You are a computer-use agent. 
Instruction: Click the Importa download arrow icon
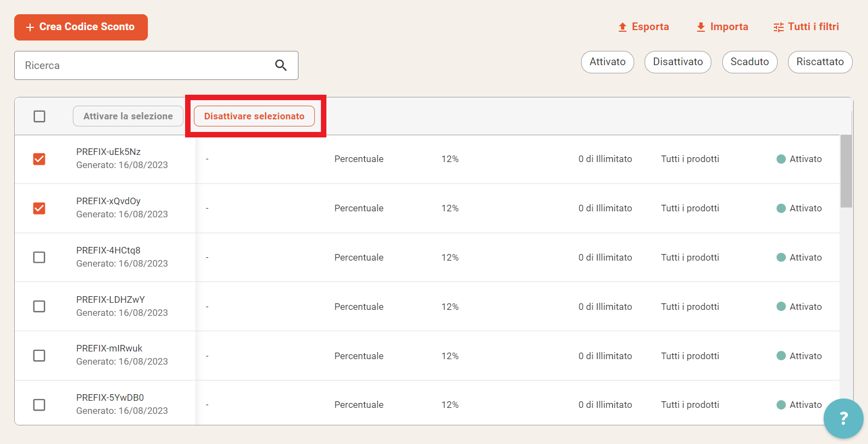(701, 27)
